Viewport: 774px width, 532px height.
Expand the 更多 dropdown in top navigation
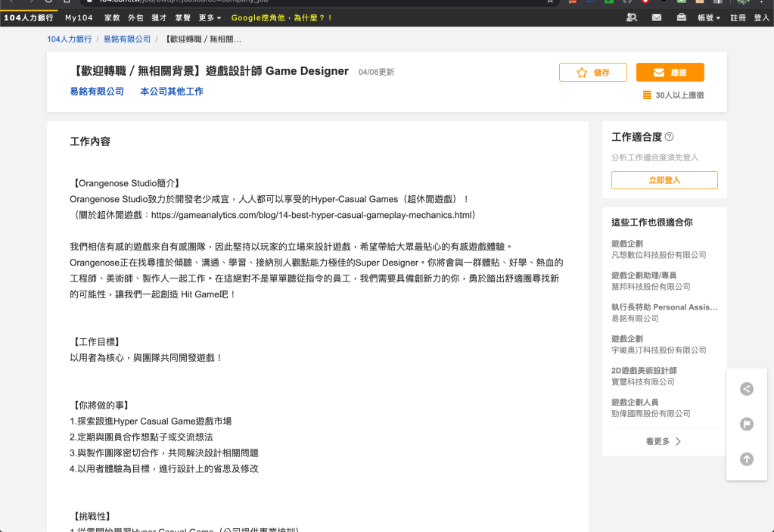click(x=210, y=17)
